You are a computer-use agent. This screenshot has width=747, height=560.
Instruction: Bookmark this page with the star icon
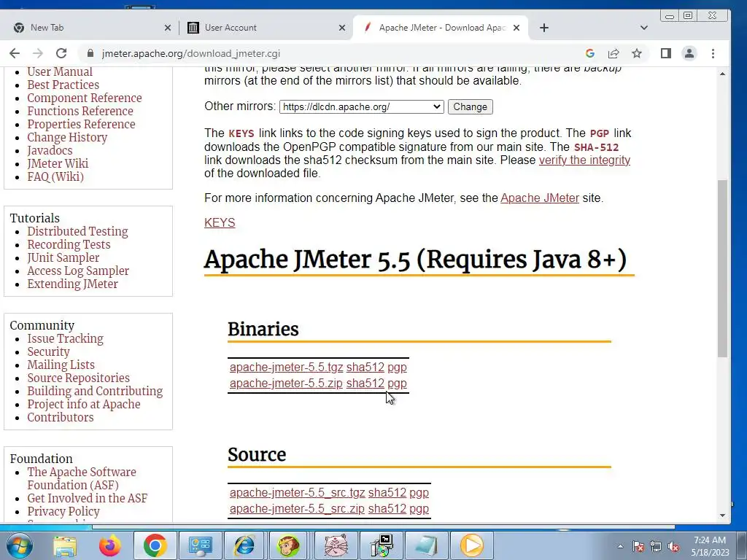click(x=636, y=53)
